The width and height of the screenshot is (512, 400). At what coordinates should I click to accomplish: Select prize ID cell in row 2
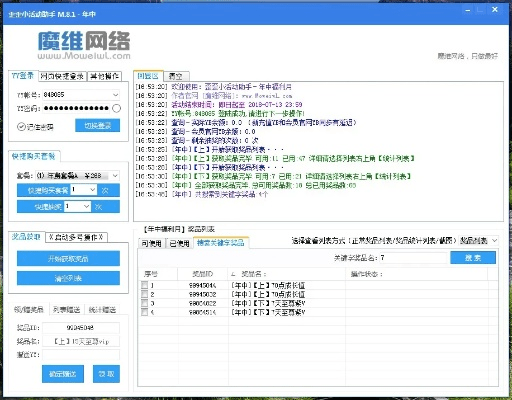pyautogui.click(x=203, y=294)
